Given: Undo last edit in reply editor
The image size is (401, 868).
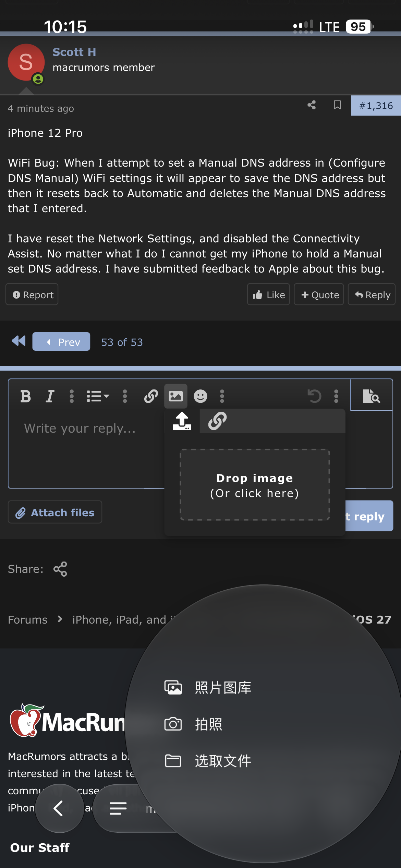Looking at the screenshot, I should 314,396.
